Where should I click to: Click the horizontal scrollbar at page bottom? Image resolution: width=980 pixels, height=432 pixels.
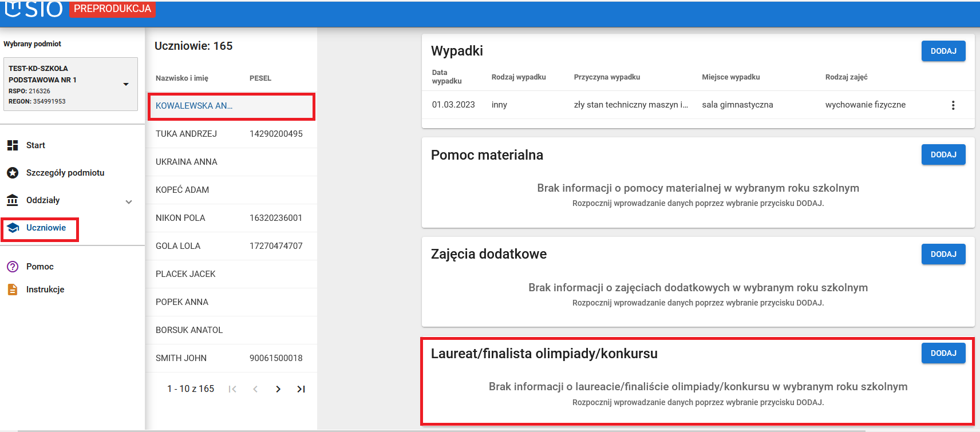[441, 431]
